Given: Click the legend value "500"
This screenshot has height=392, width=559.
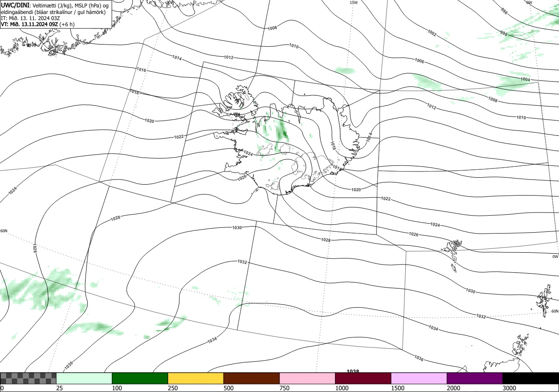Looking at the screenshot, I should point(229,388).
